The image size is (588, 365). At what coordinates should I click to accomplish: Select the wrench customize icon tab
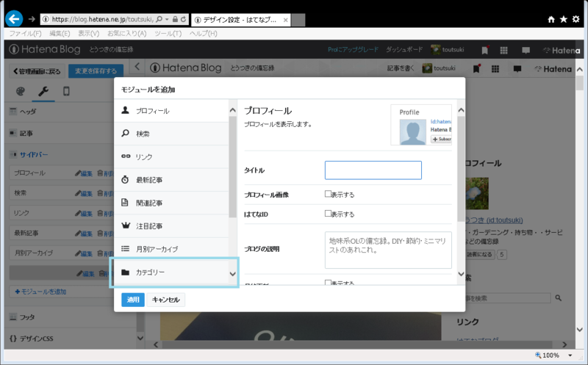[43, 91]
